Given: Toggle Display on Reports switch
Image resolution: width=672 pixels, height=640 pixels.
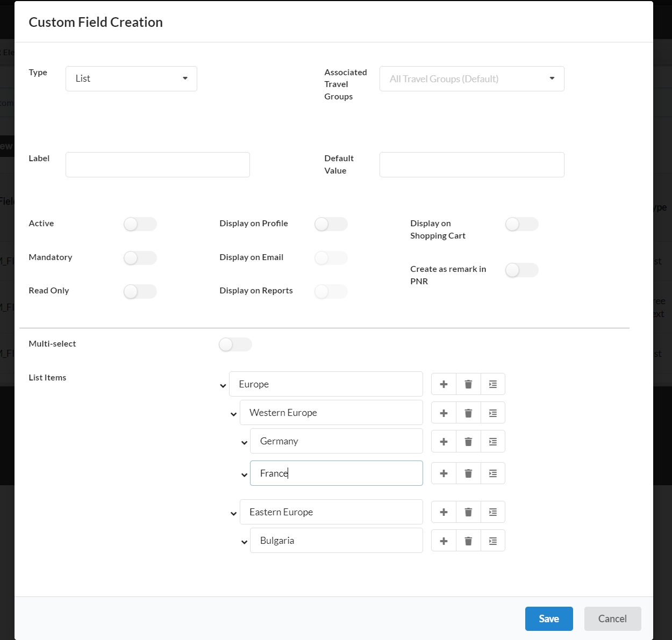Looking at the screenshot, I should point(331,291).
